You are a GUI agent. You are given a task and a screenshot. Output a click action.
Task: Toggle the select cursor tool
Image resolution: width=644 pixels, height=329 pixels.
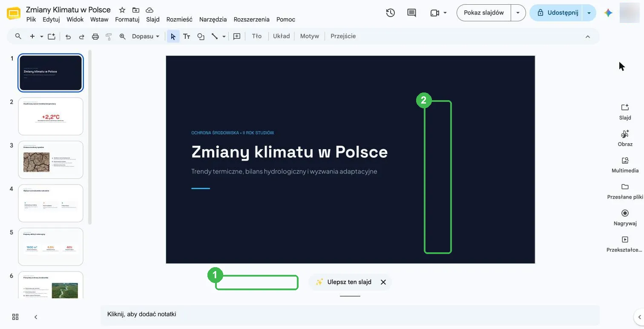coord(173,37)
